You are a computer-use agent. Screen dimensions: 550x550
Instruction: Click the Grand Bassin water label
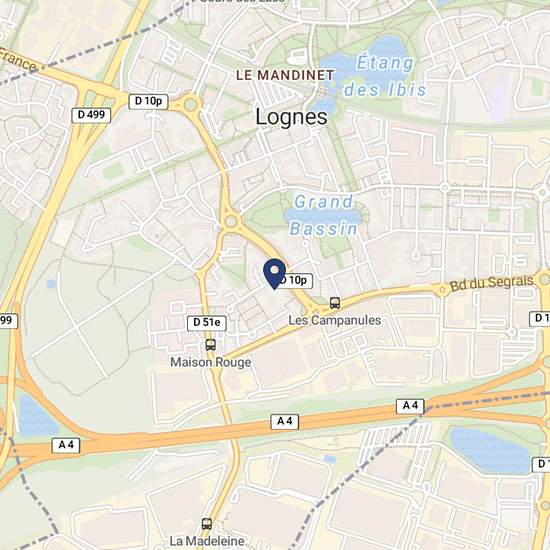coord(323,215)
